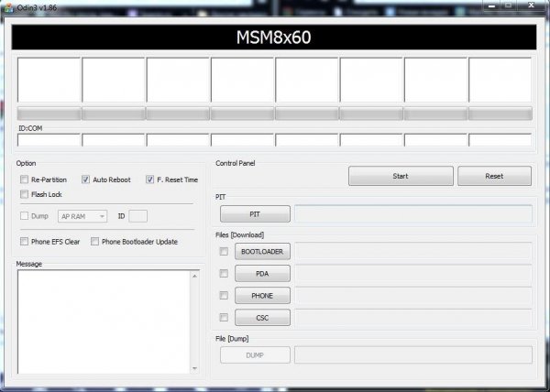Click the first ID:COM port box
This screenshot has width=550, height=392.
click(49, 140)
